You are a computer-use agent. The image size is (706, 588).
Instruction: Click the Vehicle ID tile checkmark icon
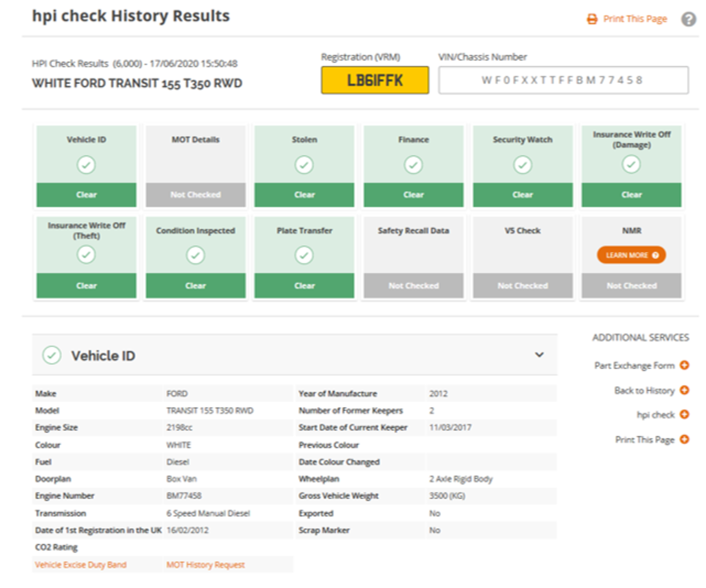point(86,165)
